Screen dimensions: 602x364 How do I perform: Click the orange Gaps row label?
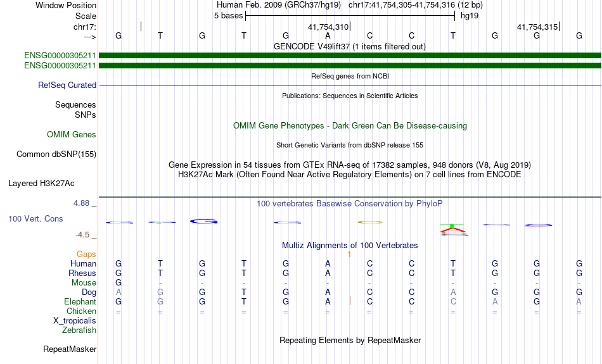click(86, 254)
